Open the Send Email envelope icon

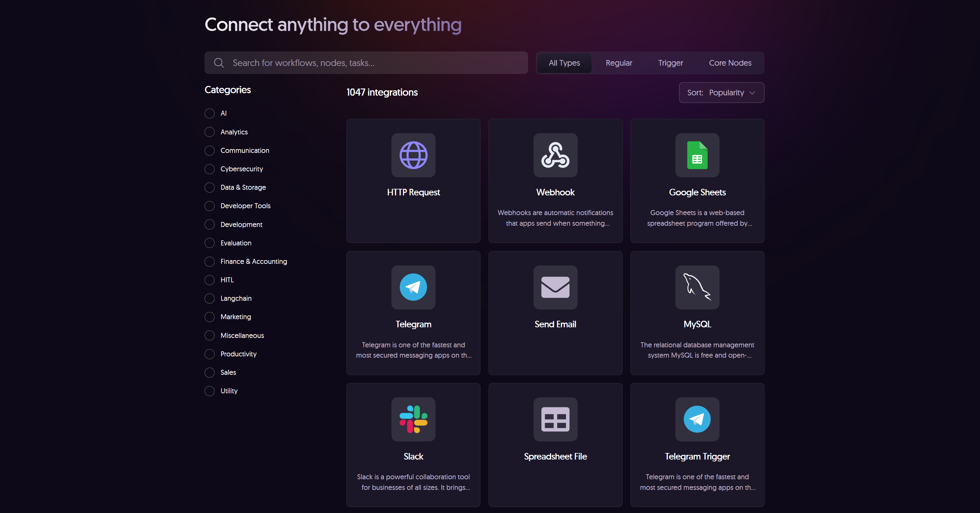555,287
